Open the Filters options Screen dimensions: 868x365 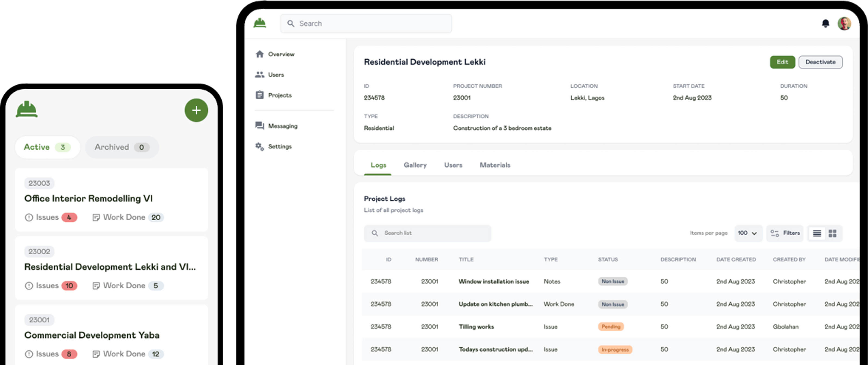pos(785,233)
